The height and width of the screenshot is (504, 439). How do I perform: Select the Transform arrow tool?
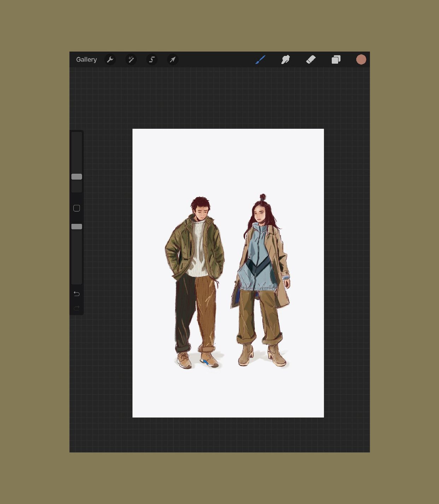tap(172, 59)
